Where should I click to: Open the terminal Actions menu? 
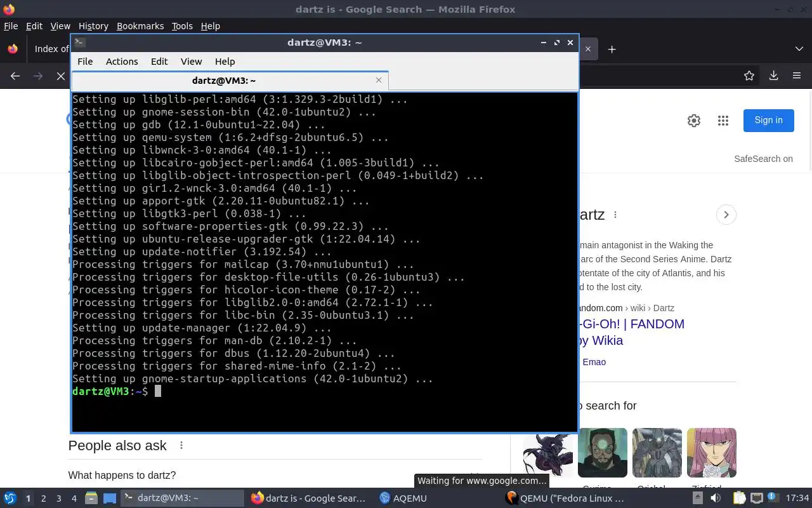tap(122, 62)
